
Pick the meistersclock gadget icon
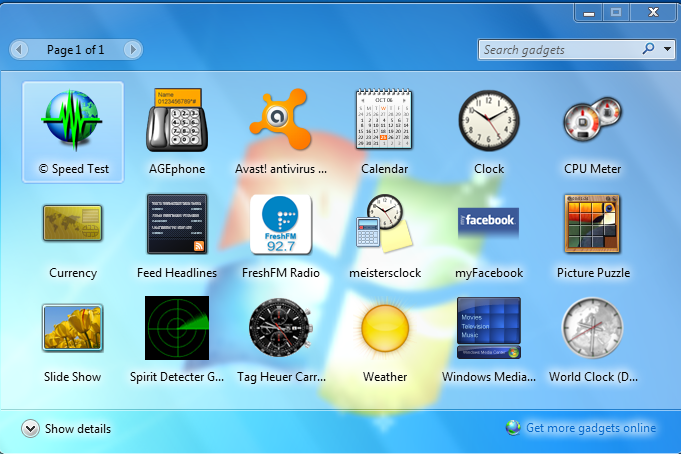[384, 223]
